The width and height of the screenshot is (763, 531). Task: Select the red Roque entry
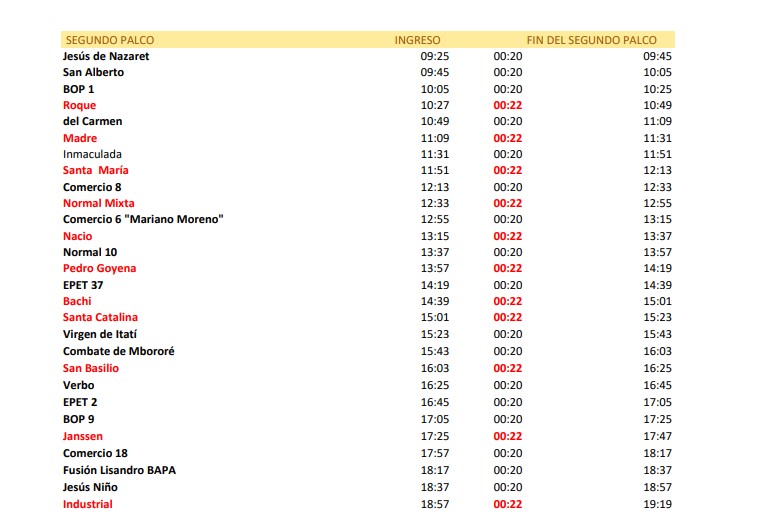[79, 106]
